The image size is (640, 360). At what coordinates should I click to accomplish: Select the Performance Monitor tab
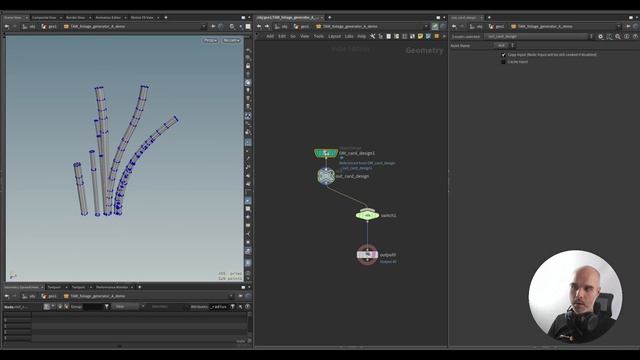pos(111,287)
